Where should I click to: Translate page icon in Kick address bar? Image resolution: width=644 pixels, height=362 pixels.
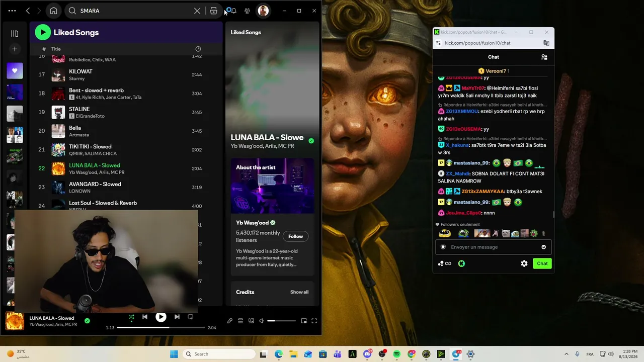click(x=546, y=43)
